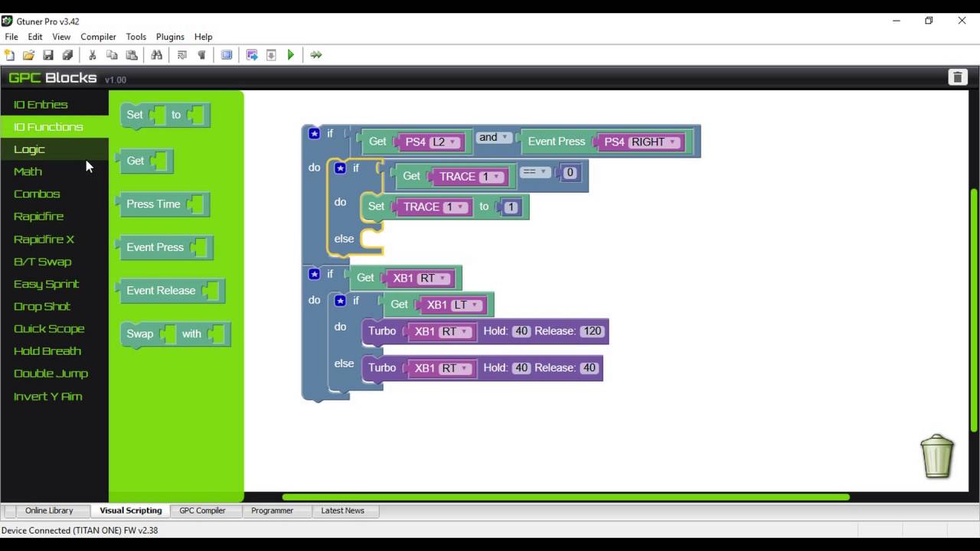Open TRACE 1 dropdown in Get block
Screen dimensions: 980x551
tap(492, 177)
